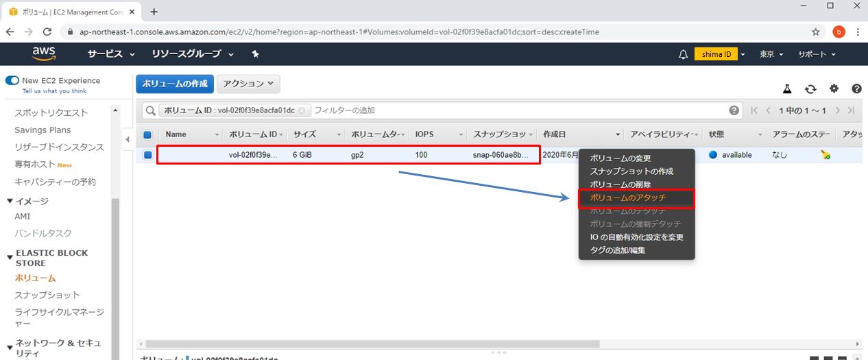
Task: Select タグの追加/編集 menu entry
Action: (618, 250)
